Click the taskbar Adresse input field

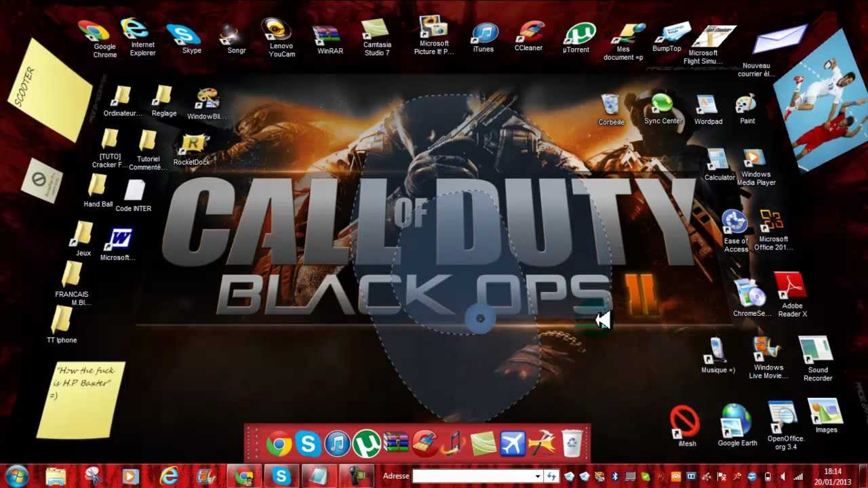click(473, 476)
